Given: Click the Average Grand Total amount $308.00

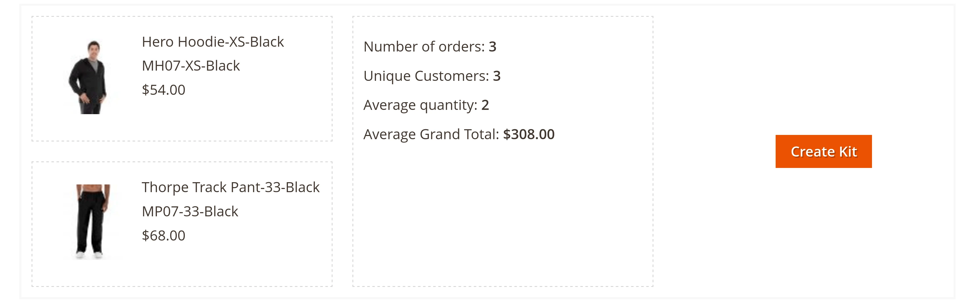Looking at the screenshot, I should point(529,134).
